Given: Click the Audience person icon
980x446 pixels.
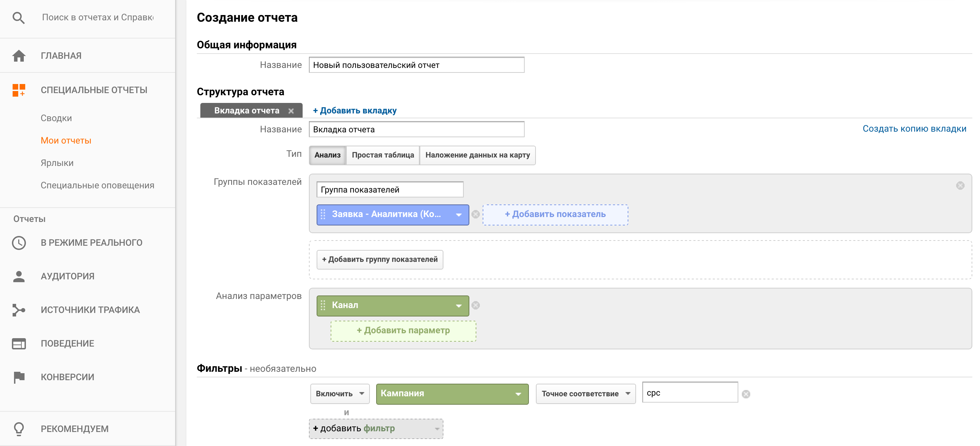Looking at the screenshot, I should coord(19,277).
